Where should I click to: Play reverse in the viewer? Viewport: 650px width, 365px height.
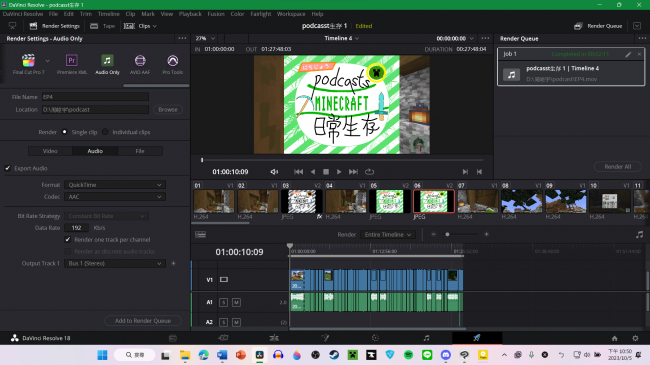(313, 172)
